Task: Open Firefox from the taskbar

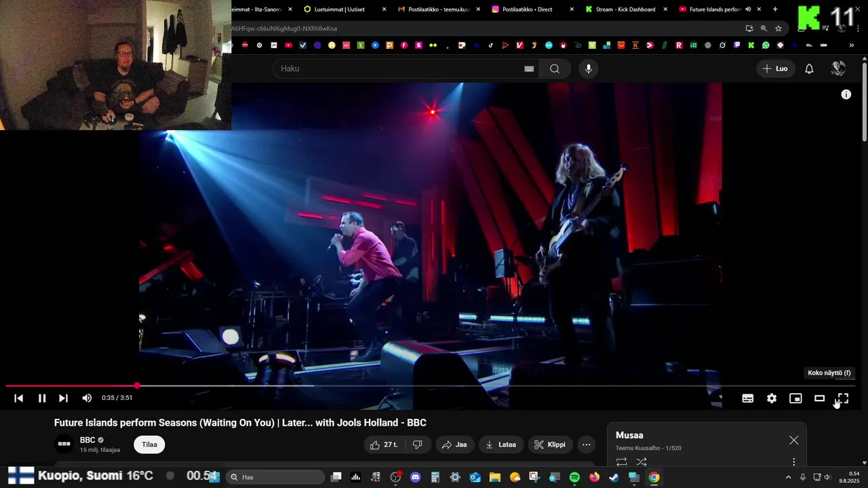Action: [x=594, y=477]
